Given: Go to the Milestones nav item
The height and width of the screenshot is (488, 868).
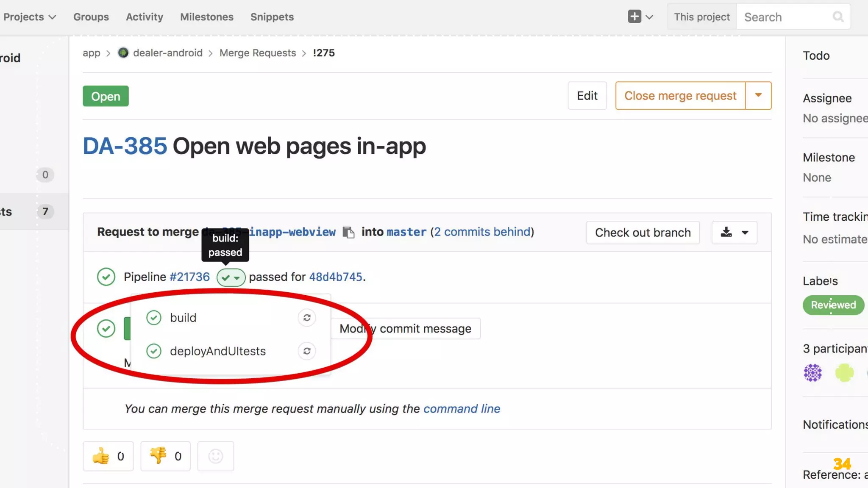Looking at the screenshot, I should (x=206, y=17).
